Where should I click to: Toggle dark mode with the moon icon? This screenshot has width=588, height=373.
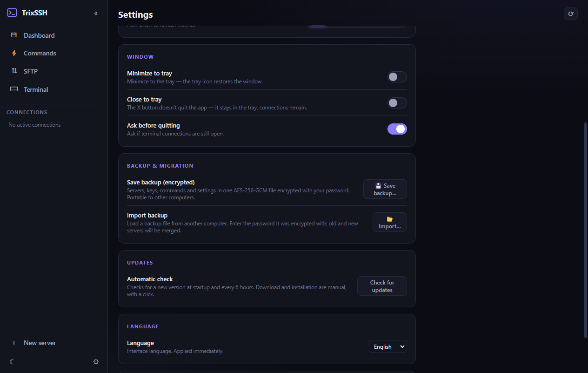pos(12,361)
